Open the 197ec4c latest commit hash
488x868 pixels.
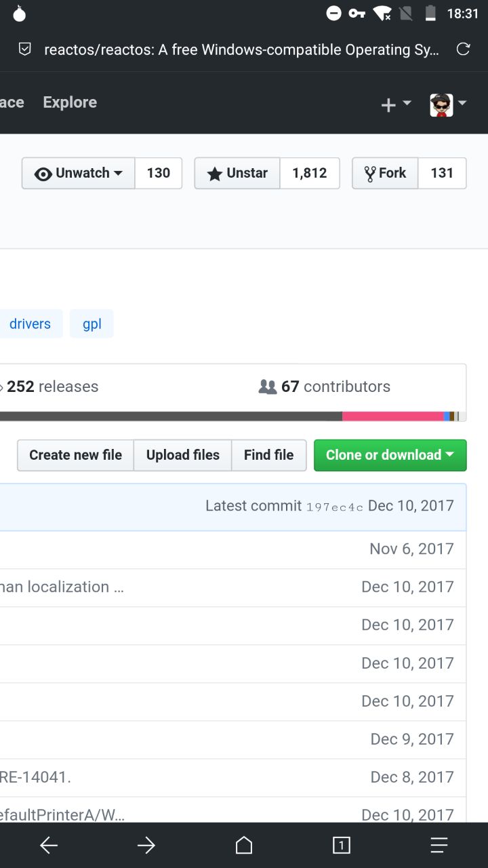[x=335, y=507]
